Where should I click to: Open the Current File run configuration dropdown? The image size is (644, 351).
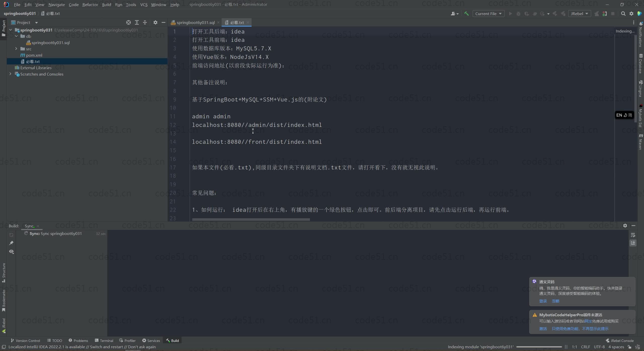[488, 14]
